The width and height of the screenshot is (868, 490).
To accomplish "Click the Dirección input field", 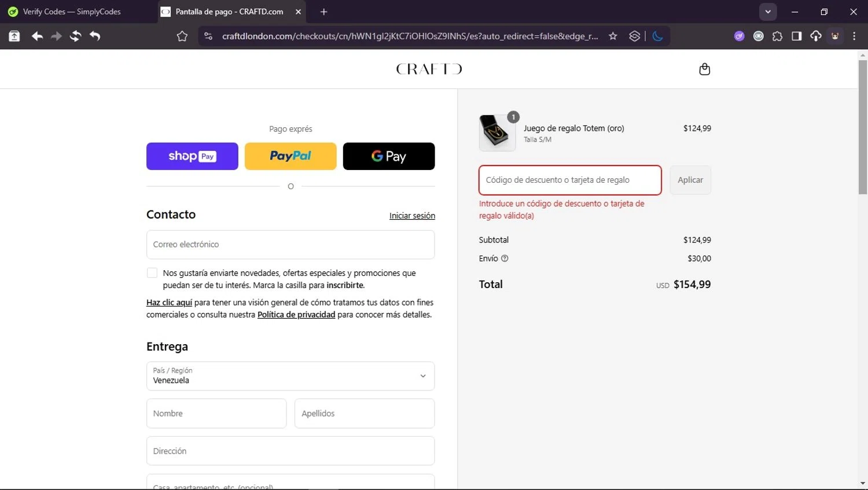I will 290,451.
